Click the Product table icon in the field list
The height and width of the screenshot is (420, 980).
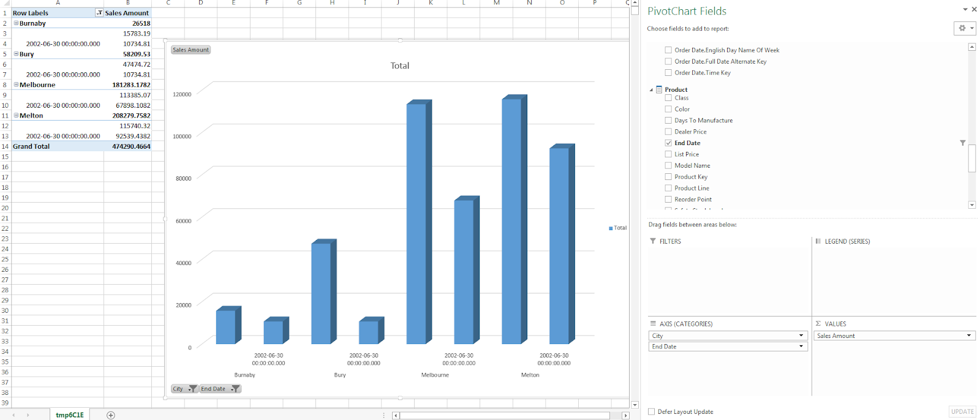pos(659,89)
